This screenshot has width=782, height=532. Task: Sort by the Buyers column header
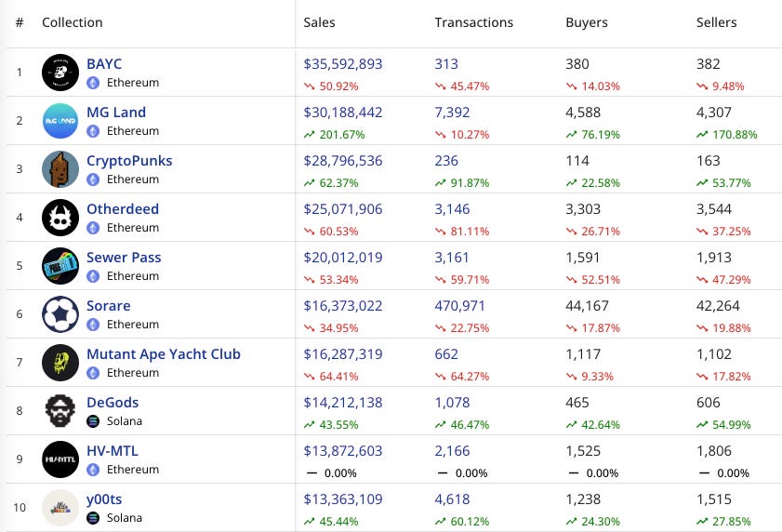[x=587, y=22]
